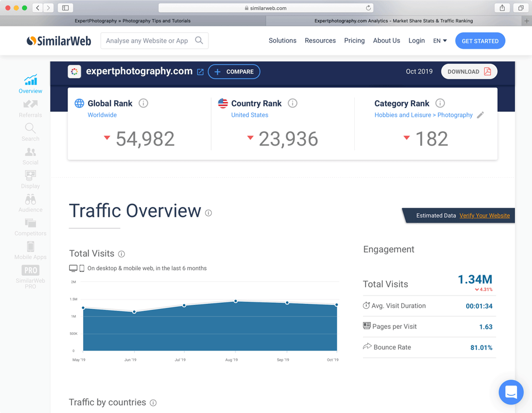
Task: Switch to the Expertphotography.com Analytics tab
Action: [393, 20]
